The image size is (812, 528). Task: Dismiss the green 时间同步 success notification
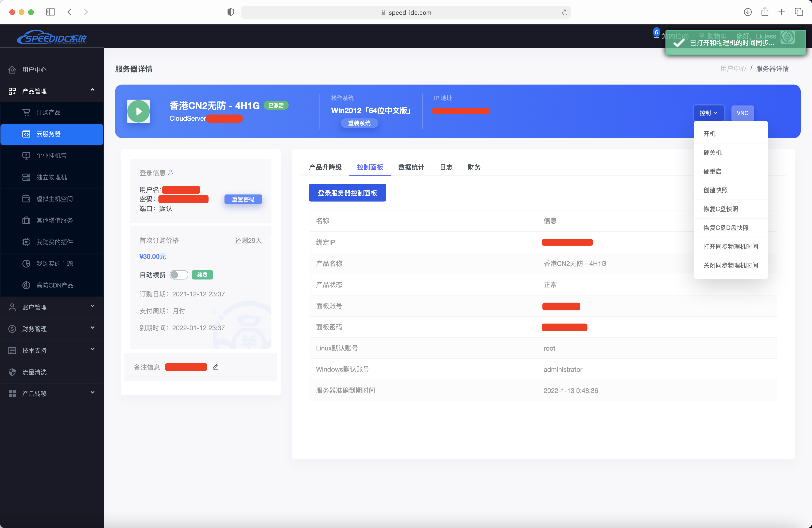point(736,43)
